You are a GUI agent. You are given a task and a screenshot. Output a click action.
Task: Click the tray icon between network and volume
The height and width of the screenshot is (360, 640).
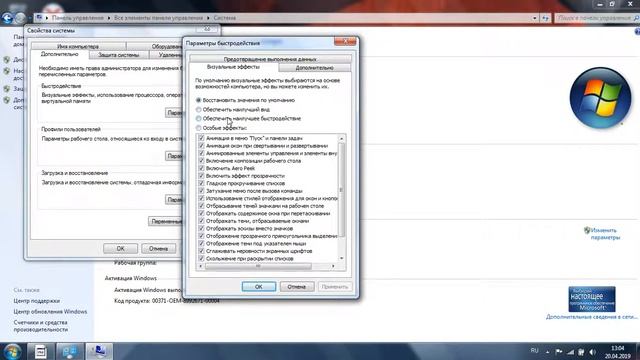(x=581, y=351)
